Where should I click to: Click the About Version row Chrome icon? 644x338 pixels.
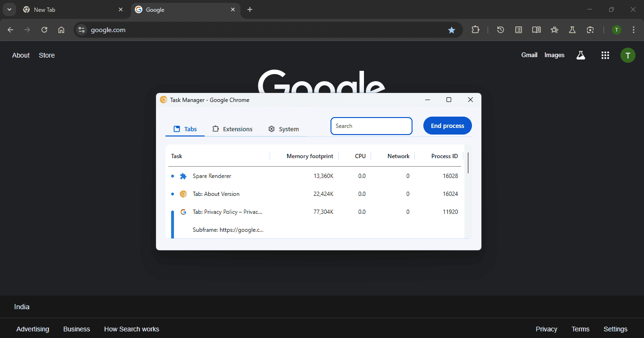pyautogui.click(x=183, y=194)
